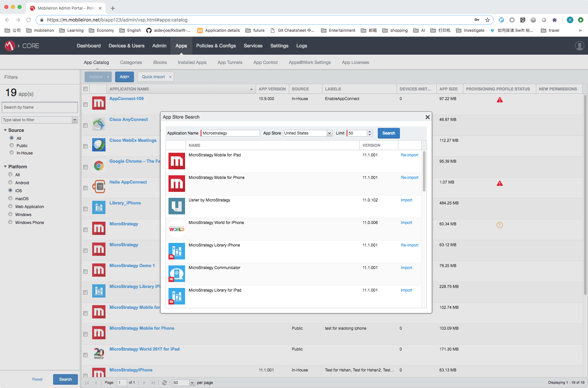
Task: Click the Cisco AnyConnect app icon
Action: pyautogui.click(x=99, y=124)
